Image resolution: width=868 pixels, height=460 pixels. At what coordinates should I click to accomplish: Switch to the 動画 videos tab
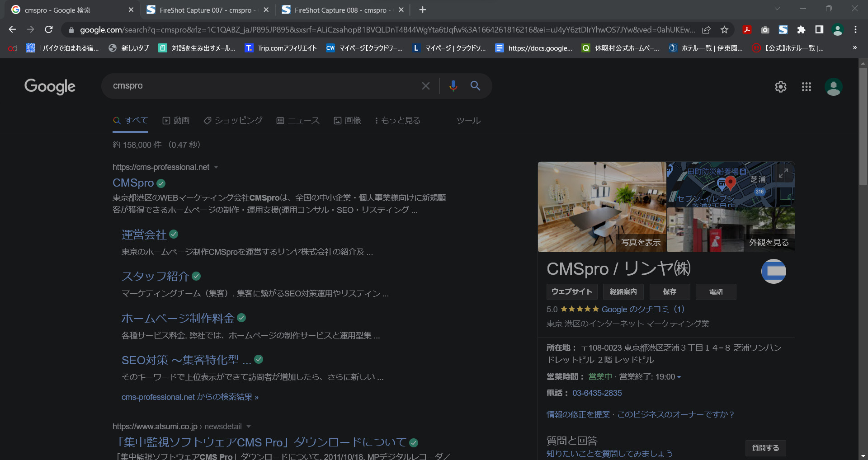[x=176, y=121]
